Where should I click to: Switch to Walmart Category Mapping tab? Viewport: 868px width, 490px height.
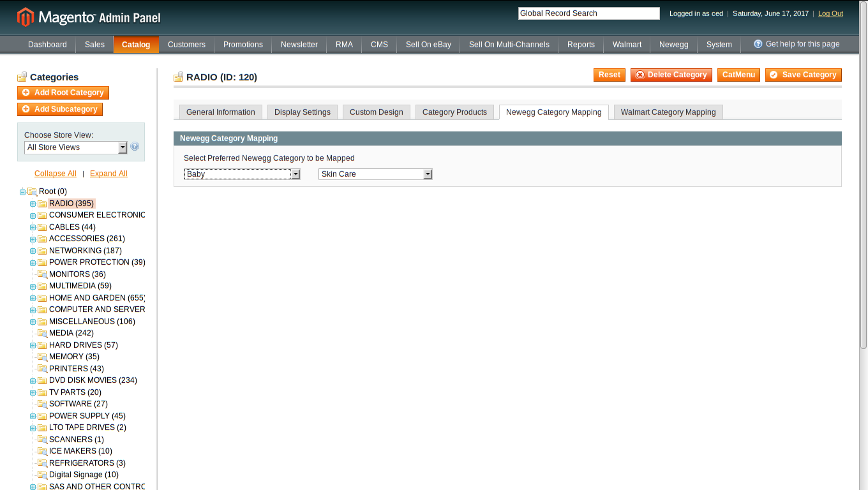coord(668,112)
